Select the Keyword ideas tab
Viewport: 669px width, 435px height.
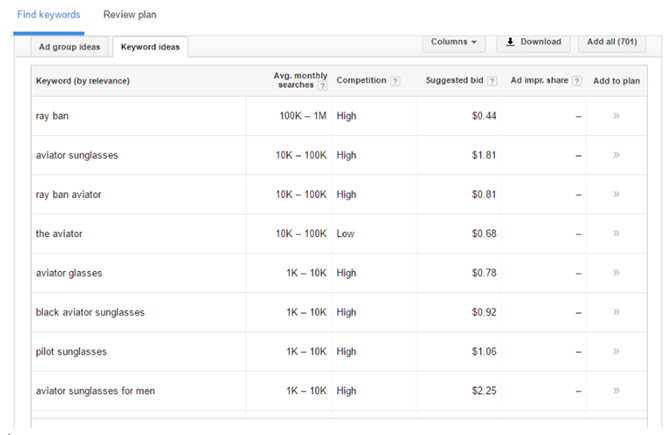(x=149, y=47)
